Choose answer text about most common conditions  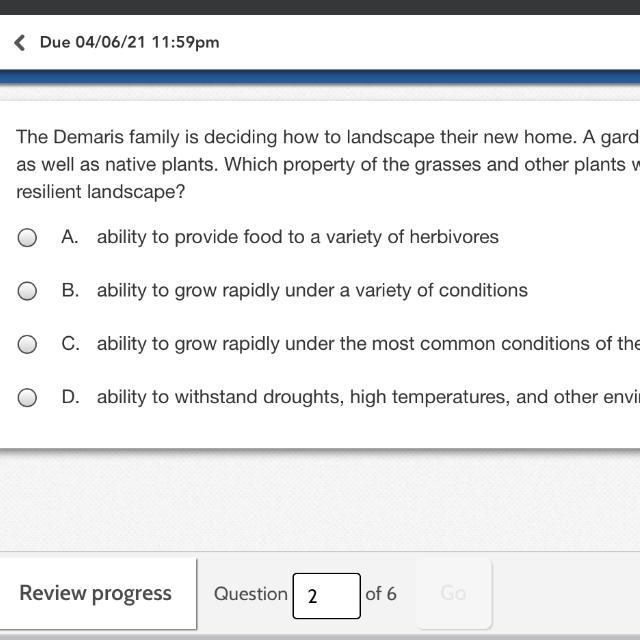pyautogui.click(x=367, y=343)
